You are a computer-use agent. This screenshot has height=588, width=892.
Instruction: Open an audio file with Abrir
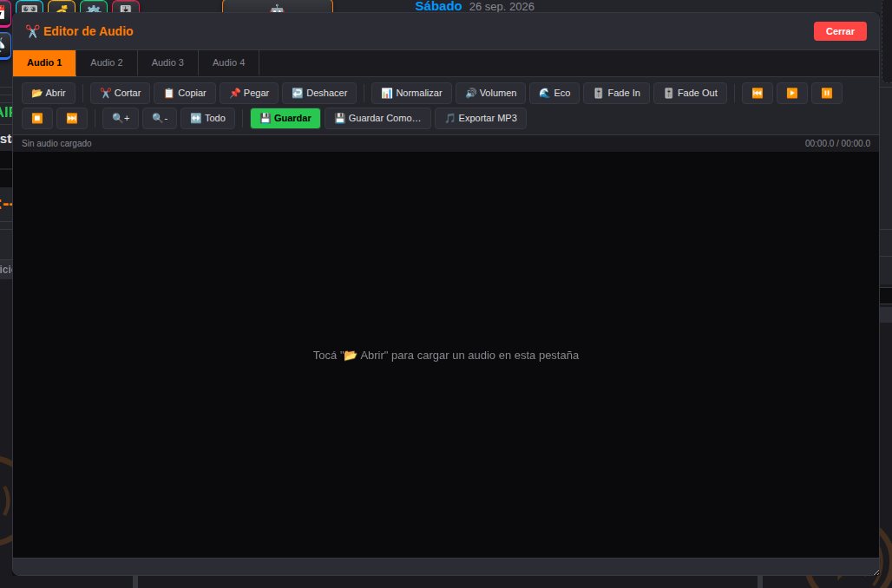[49, 94]
